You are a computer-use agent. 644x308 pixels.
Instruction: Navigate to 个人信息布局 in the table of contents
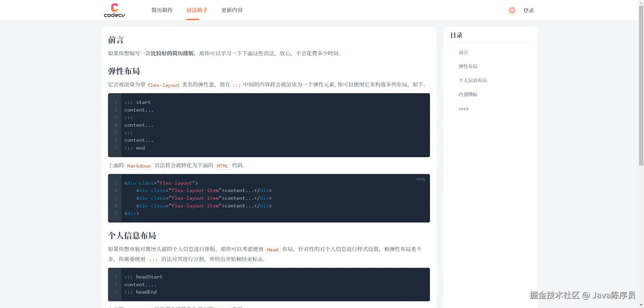pyautogui.click(x=473, y=80)
